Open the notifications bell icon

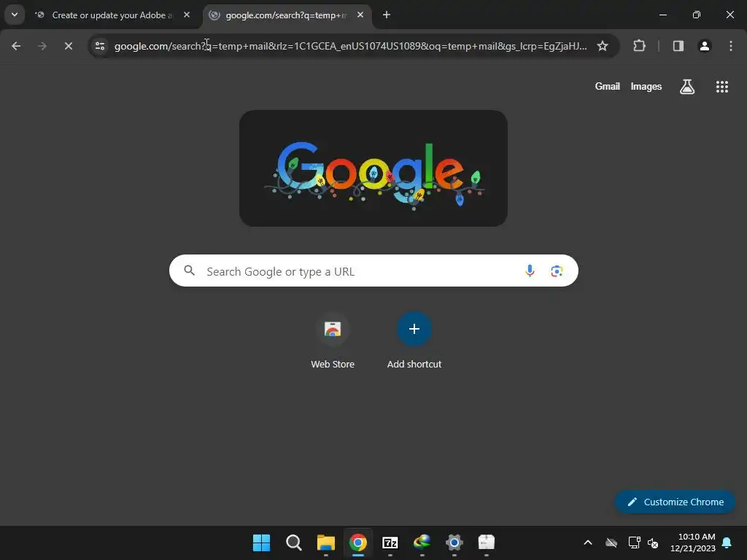727,542
